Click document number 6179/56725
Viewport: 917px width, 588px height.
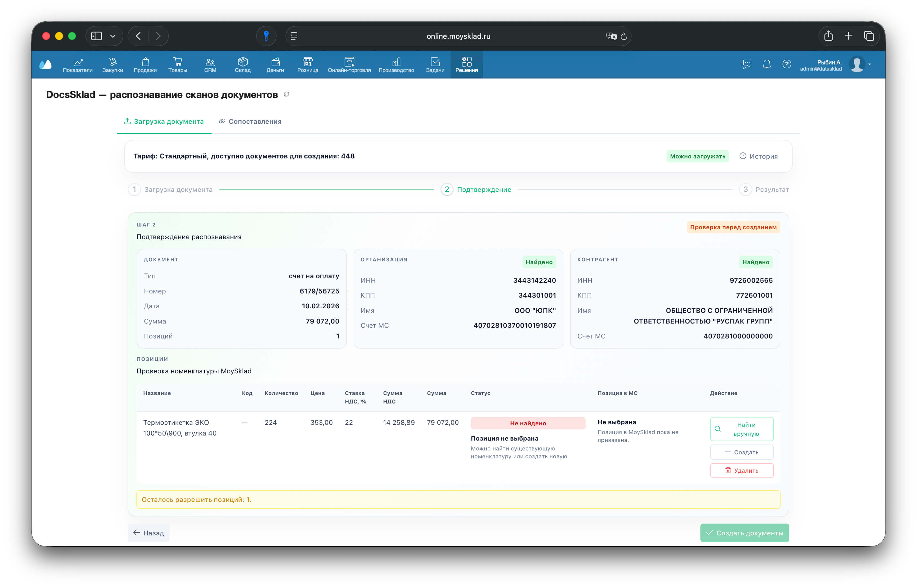pyautogui.click(x=320, y=291)
